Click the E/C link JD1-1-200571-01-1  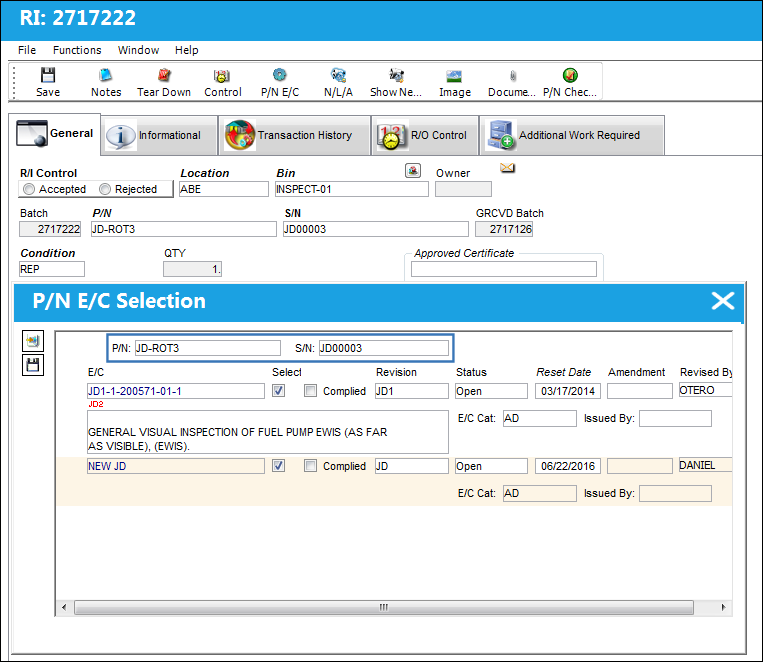(176, 391)
